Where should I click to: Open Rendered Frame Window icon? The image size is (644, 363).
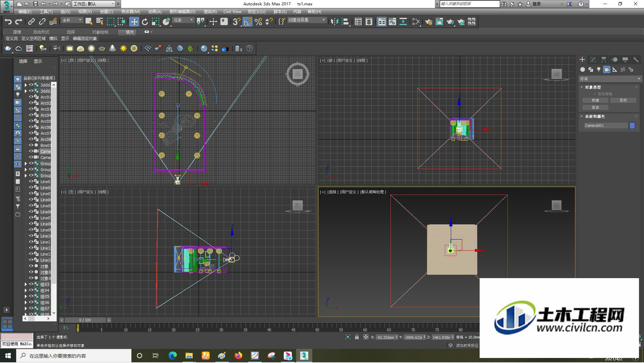(439, 22)
